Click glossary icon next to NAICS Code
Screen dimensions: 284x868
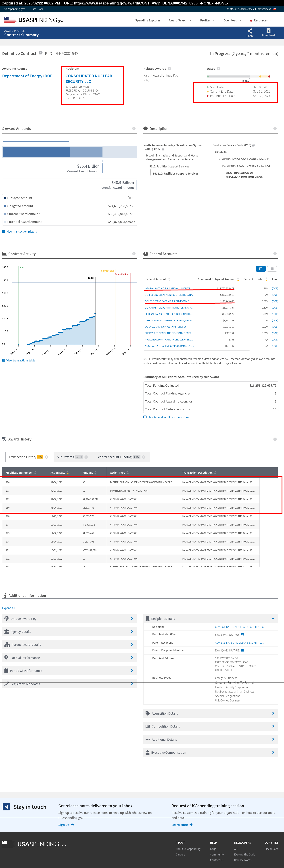click(x=163, y=149)
